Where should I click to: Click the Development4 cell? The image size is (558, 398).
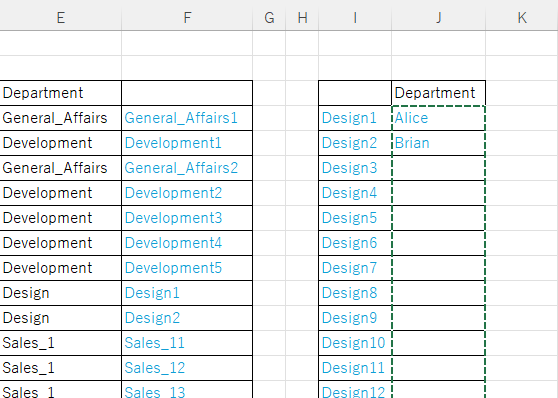[187, 243]
